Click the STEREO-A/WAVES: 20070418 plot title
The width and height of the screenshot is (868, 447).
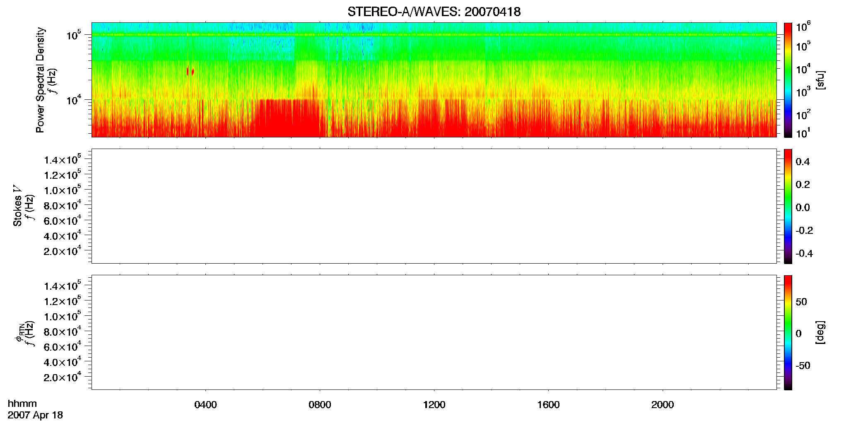[434, 12]
